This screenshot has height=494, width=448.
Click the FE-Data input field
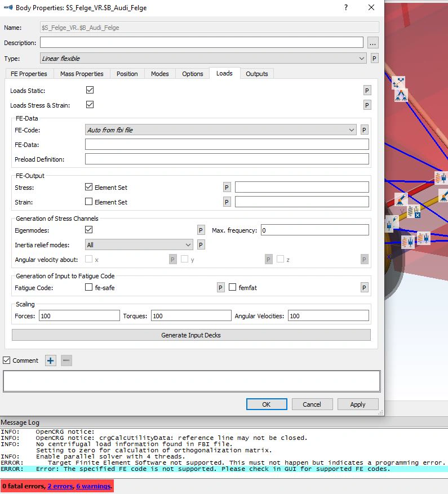coord(227,145)
